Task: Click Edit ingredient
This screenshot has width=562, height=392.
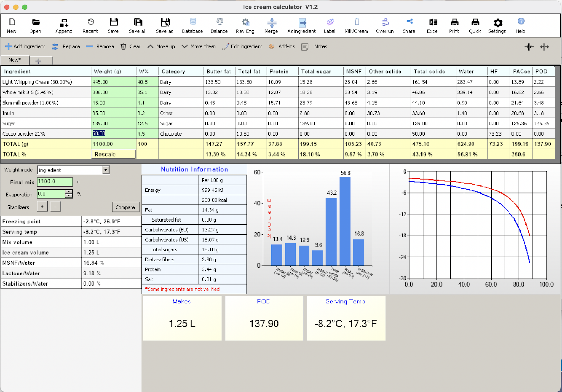Action: [242, 46]
